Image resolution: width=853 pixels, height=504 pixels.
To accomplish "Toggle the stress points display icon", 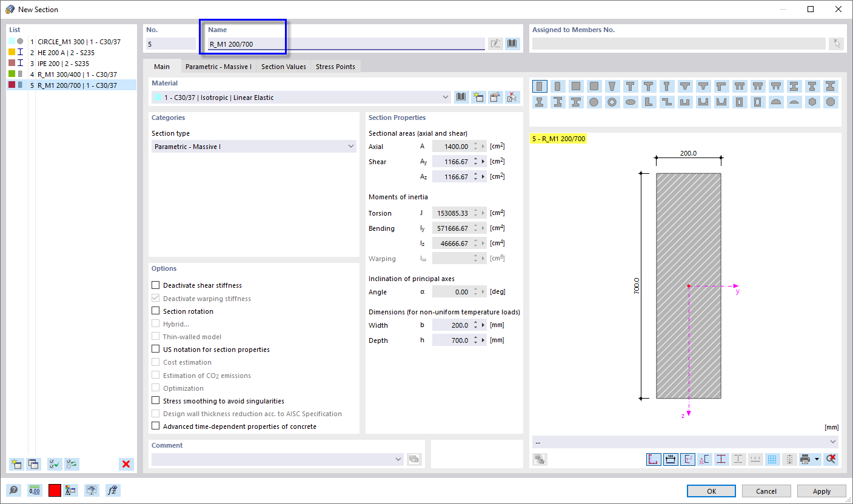I will coord(721,459).
